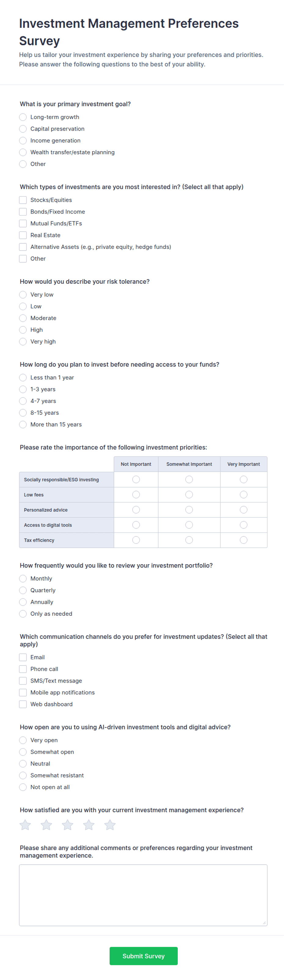Click the additional comments text area
This screenshot has width=284, height=980.
[x=143, y=895]
